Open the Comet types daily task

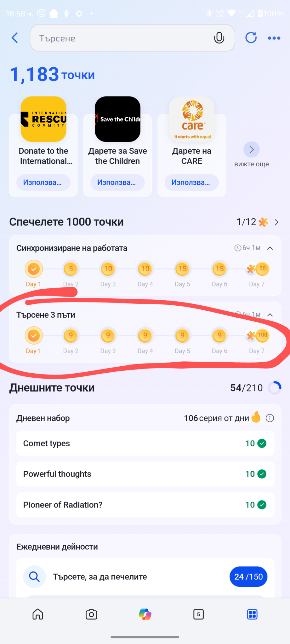(x=145, y=443)
